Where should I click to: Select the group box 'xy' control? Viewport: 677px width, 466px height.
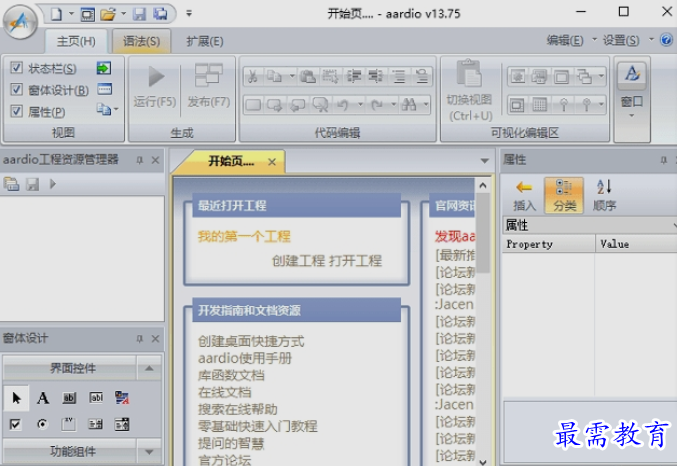click(69, 424)
